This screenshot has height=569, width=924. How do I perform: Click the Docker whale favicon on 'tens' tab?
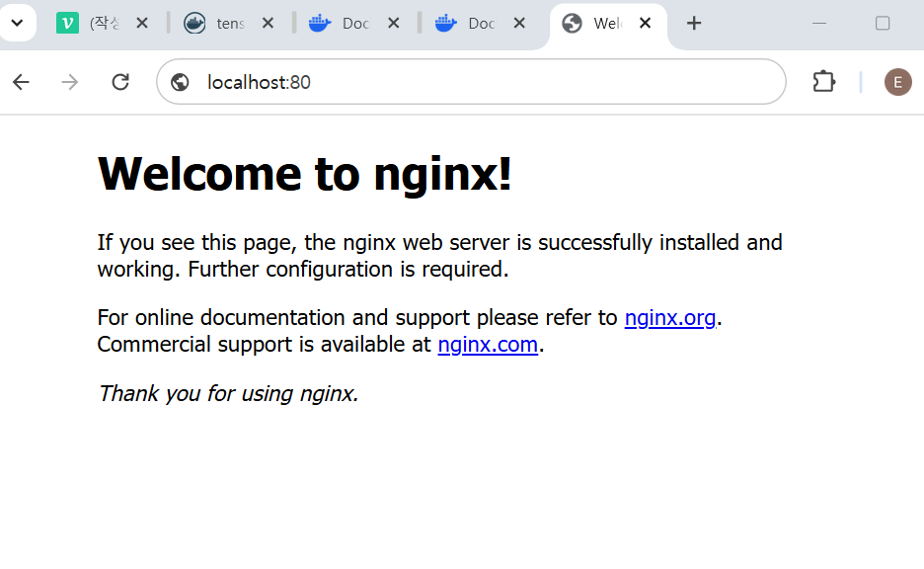coord(194,23)
